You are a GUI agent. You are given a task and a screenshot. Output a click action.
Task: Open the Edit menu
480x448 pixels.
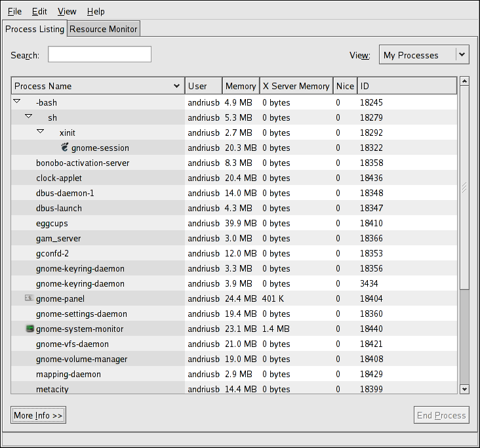coord(39,11)
